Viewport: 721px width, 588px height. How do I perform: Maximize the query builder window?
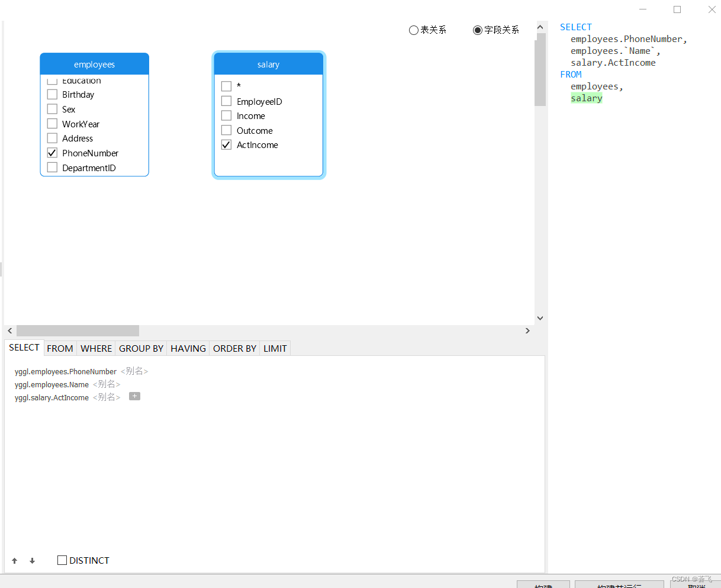point(677,9)
